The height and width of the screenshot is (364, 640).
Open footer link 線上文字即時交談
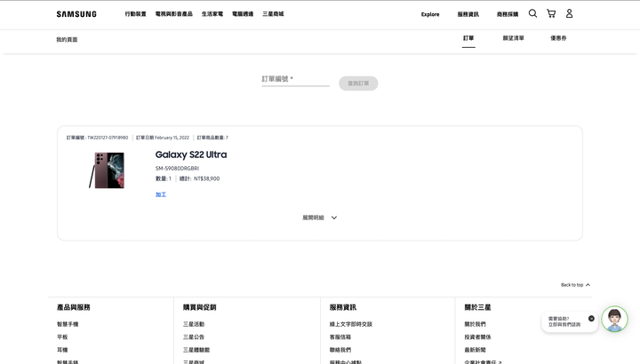tap(351, 324)
